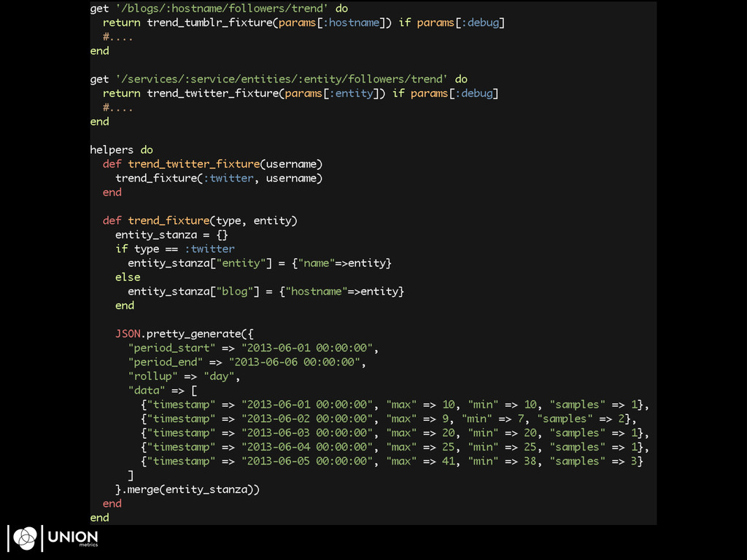
Task: Click the "rollup" => "day" line
Action: (184, 377)
